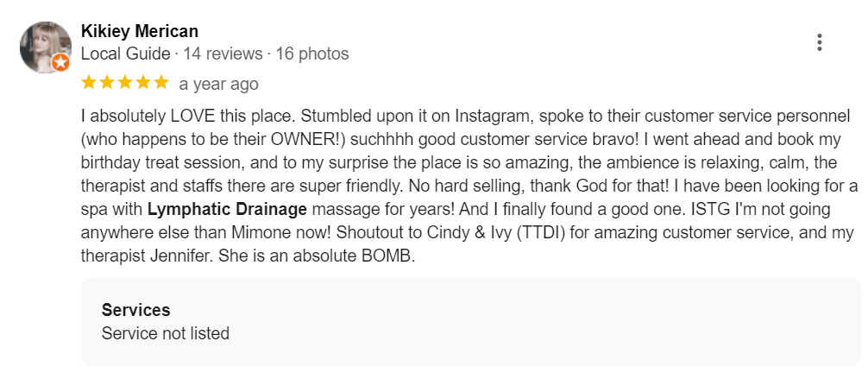The image size is (868, 373).
Task: Click the fifth rating star
Action: point(160,84)
